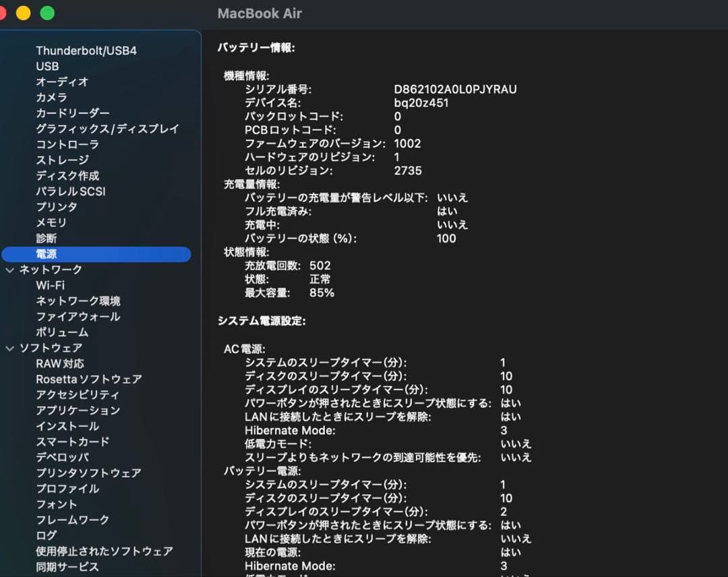Image resolution: width=728 pixels, height=577 pixels.
Task: Open インストール in the sidebar
Action: (67, 426)
